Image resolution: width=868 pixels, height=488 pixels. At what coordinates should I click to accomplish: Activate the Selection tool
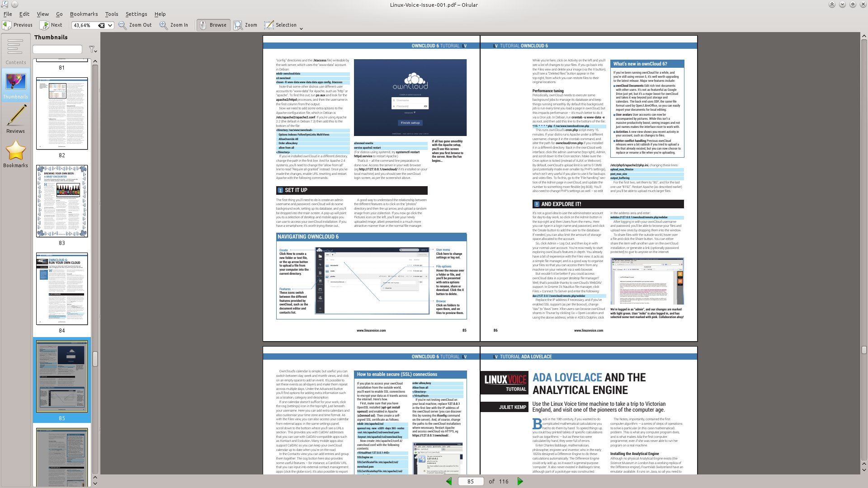281,25
